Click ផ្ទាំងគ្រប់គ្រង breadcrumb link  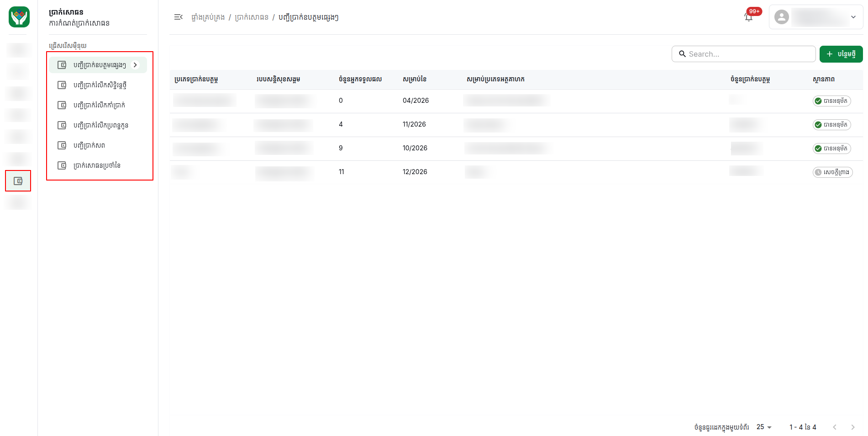pyautogui.click(x=208, y=17)
